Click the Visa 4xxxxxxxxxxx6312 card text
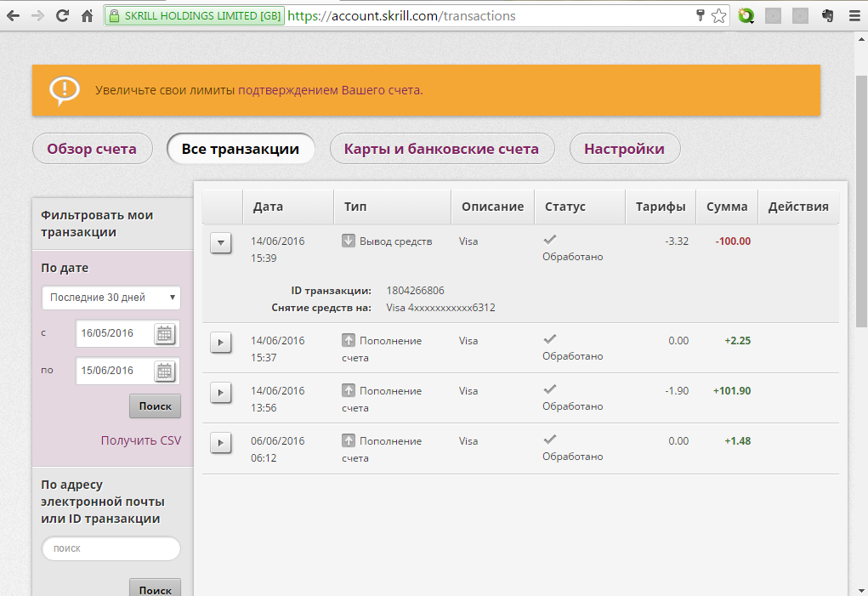The height and width of the screenshot is (596, 868). pyautogui.click(x=440, y=308)
